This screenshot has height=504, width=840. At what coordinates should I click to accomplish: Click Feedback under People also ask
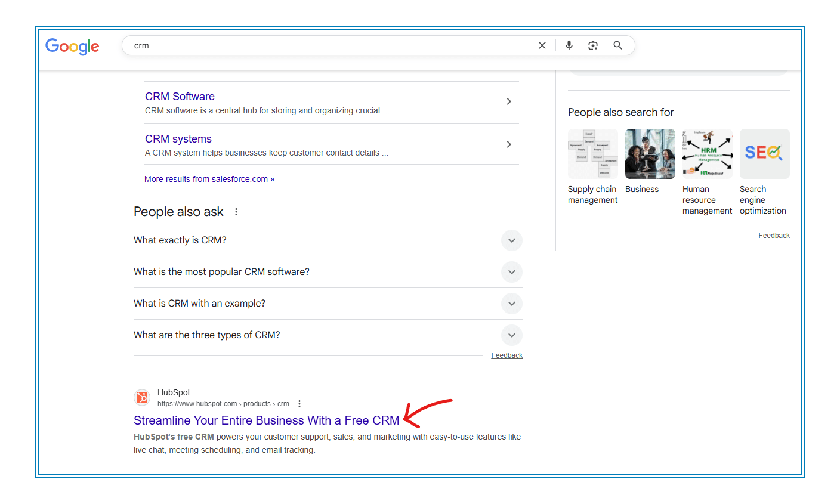pos(507,355)
